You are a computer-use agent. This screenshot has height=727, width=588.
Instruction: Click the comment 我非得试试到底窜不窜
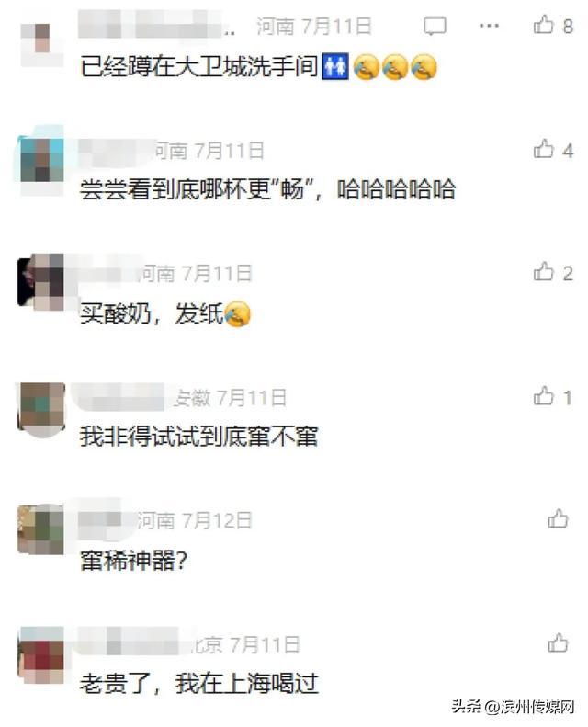pyautogui.click(x=198, y=437)
